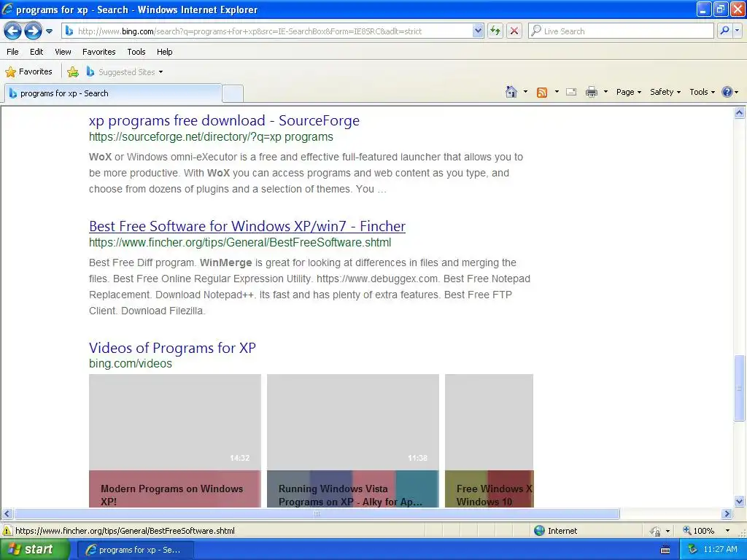Image resolution: width=747 pixels, height=560 pixels.
Task: Click the blue Help question mark icon
Action: 727,92
